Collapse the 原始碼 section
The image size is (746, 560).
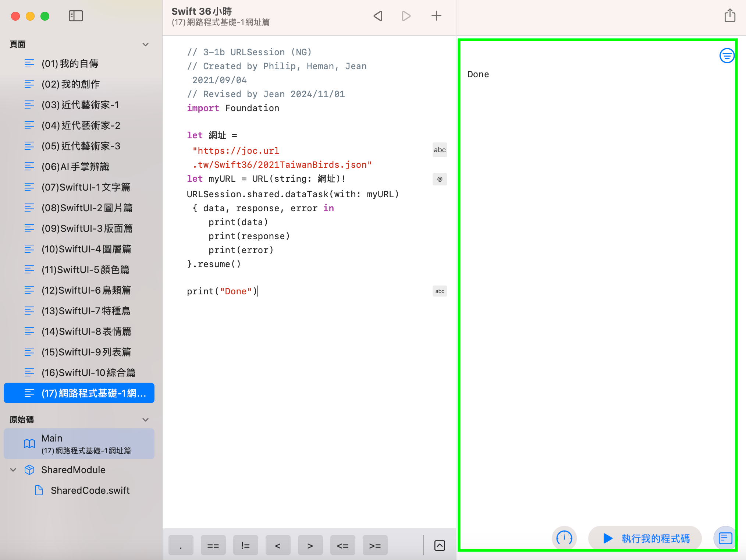click(146, 420)
